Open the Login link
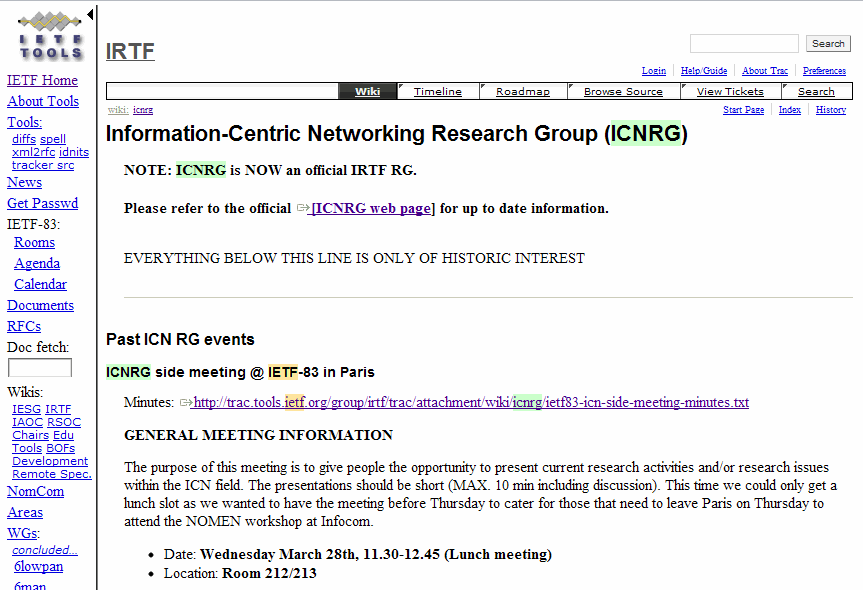Screen dimensions: 863x590 (654, 71)
